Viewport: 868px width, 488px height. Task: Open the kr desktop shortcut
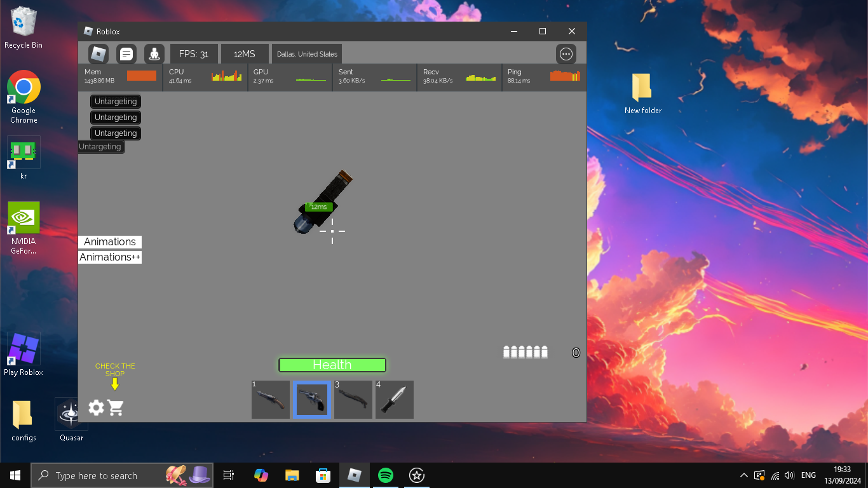(x=24, y=158)
